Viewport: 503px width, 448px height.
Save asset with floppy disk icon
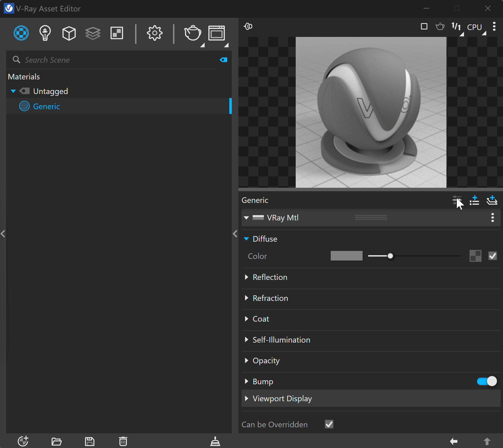90,441
